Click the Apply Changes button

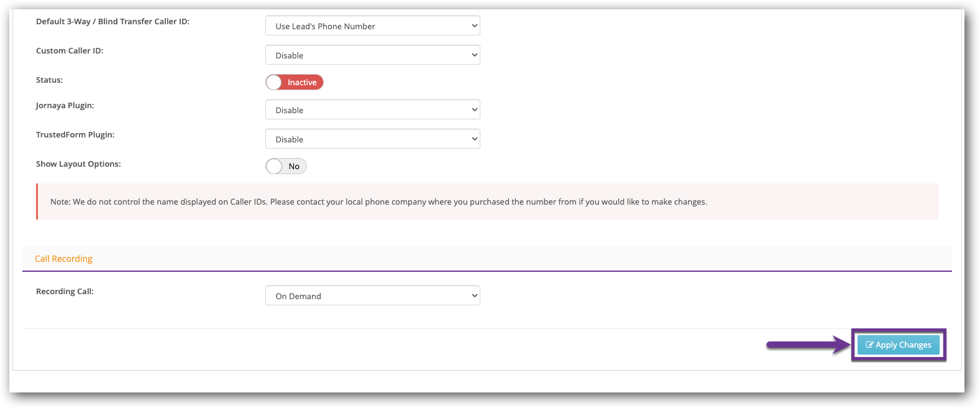coord(898,345)
